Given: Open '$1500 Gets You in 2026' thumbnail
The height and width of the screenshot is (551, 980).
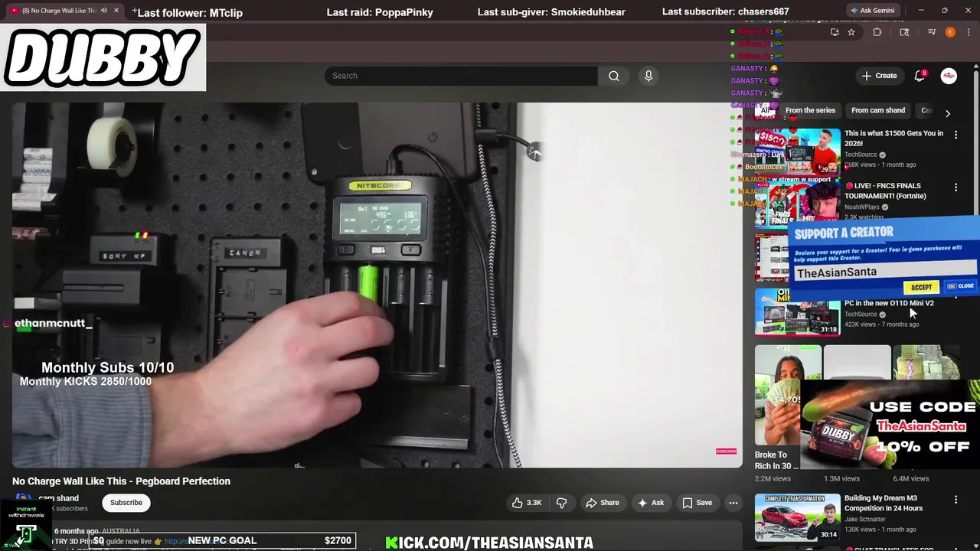Looking at the screenshot, I should pos(797,152).
